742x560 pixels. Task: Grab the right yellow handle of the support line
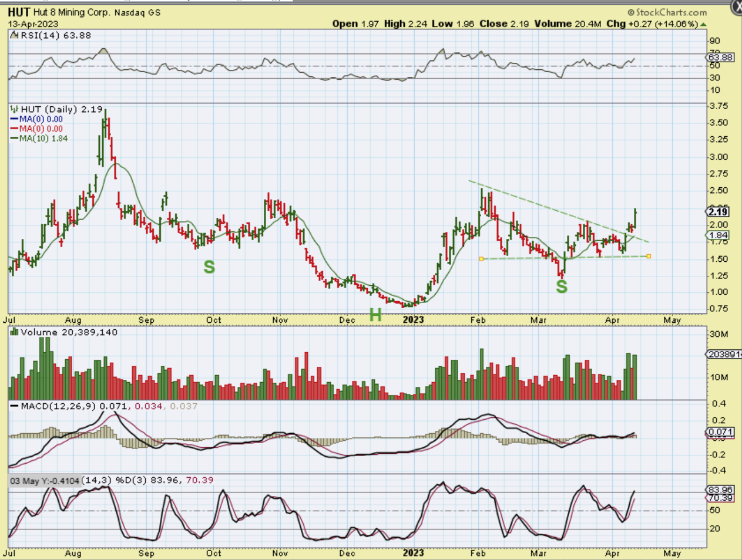pyautogui.click(x=649, y=256)
